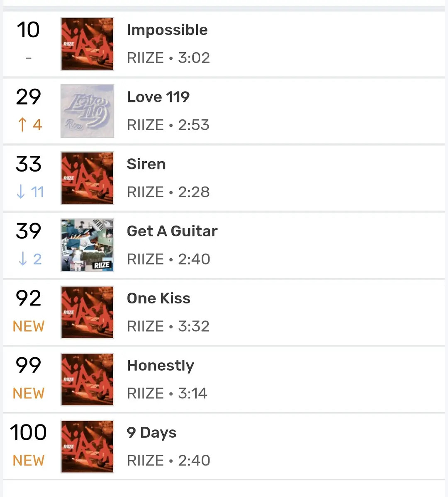448x497 pixels.
Task: Open the Get A Guitar cover art
Action: tap(87, 245)
